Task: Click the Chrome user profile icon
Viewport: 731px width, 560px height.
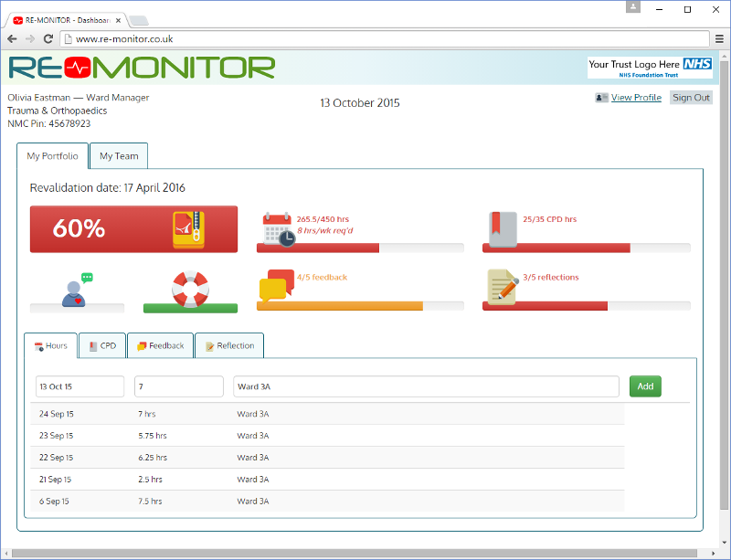Action: 633,6
